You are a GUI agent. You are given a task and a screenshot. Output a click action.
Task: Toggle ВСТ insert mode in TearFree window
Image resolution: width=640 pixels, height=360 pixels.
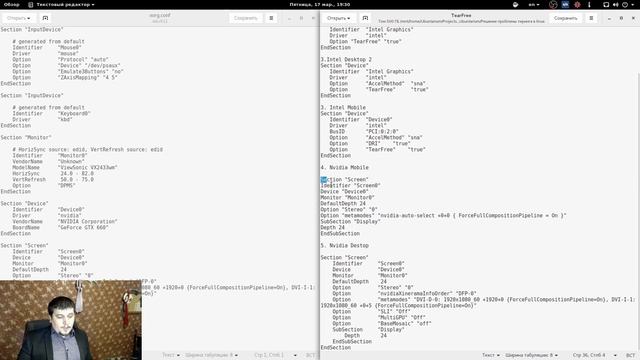point(631,355)
